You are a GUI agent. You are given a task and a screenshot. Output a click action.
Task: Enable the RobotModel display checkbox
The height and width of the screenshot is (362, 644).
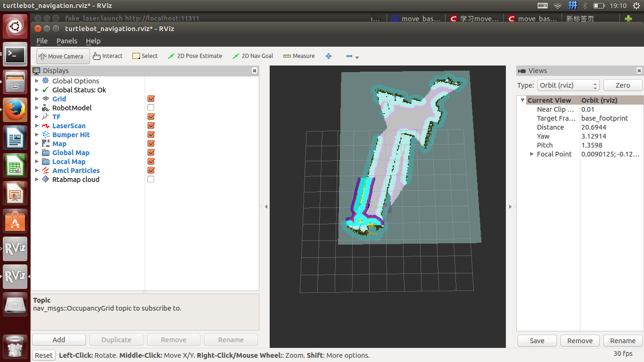coord(151,108)
